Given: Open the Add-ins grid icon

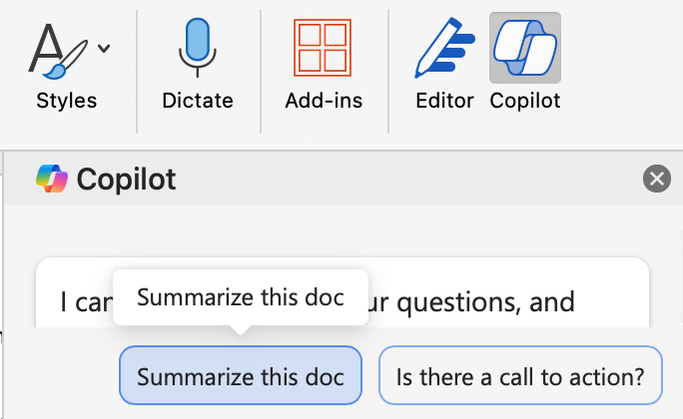Looking at the screenshot, I should [323, 48].
